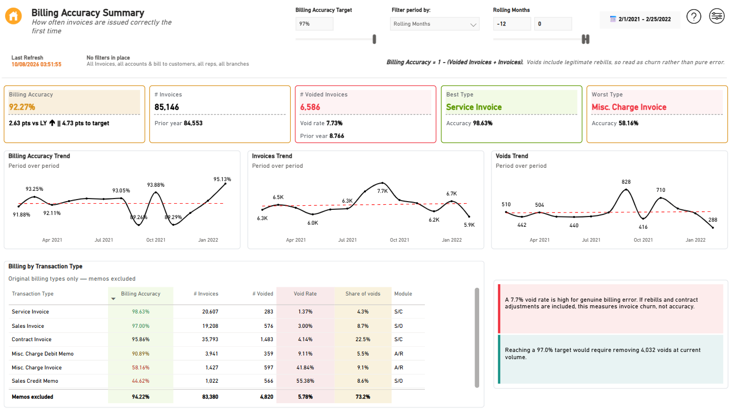731x413 pixels.
Task: Click the orange home icon
Action: click(x=13, y=16)
